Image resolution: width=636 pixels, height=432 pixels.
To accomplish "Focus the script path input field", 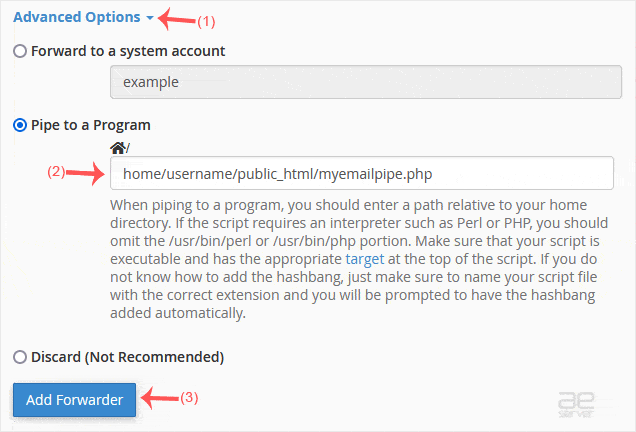I will pos(360,172).
